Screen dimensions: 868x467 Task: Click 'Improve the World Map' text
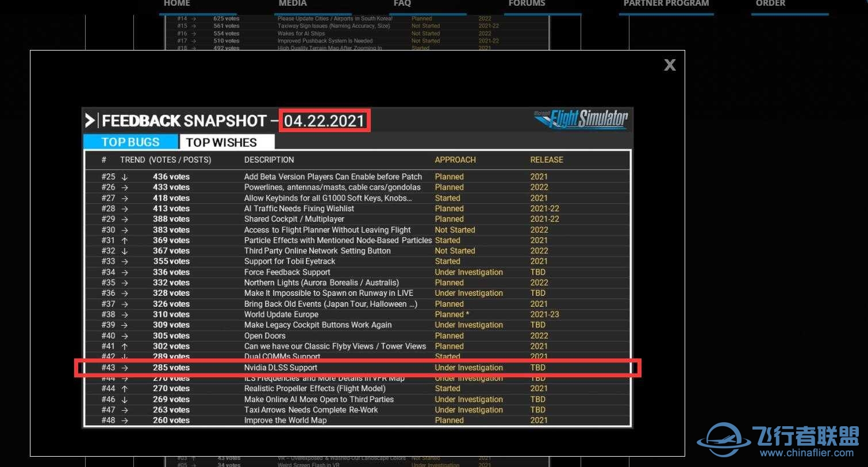(x=285, y=420)
